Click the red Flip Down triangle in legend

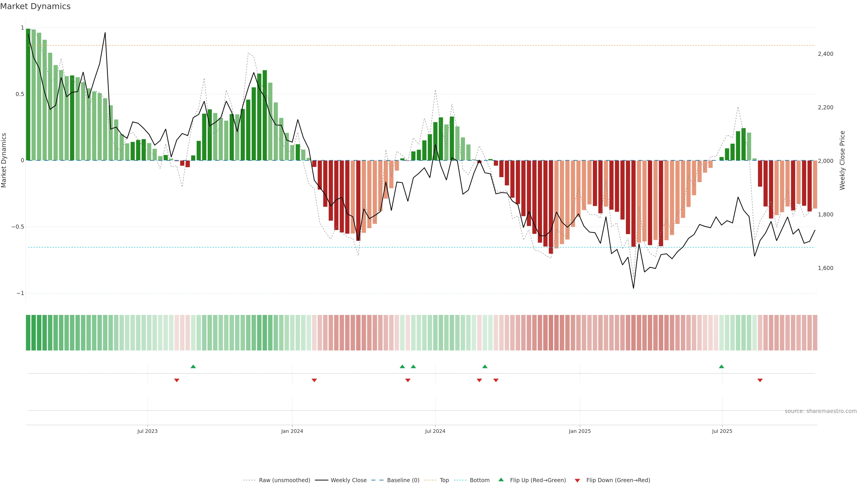coord(577,480)
